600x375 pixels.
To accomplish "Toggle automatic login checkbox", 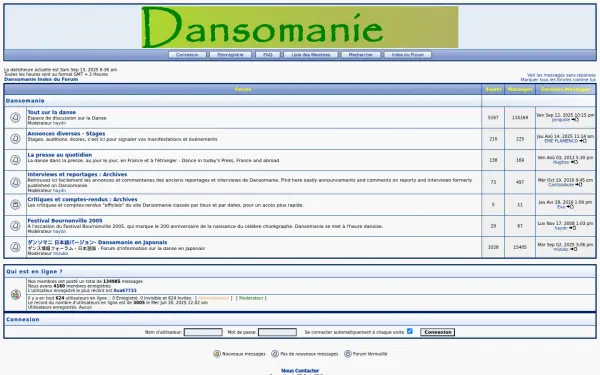I will 410,331.
